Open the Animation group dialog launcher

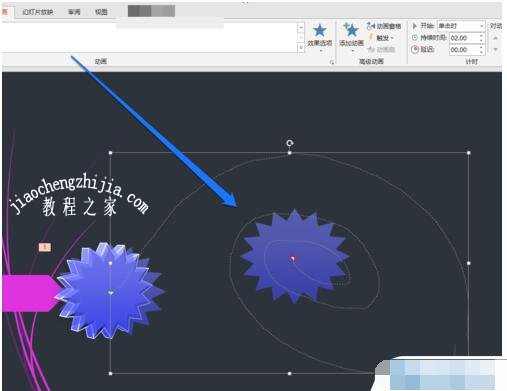click(331, 62)
